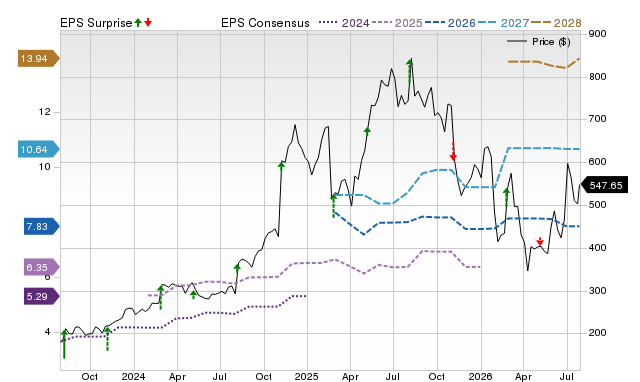
Task: Select the 2026 EPS consensus legend entry
Action: click(450, 23)
